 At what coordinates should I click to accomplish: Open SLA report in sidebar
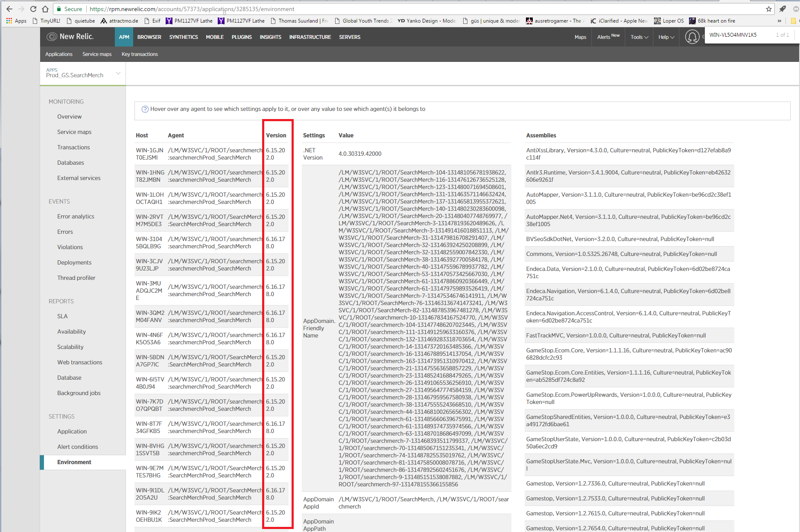point(62,316)
